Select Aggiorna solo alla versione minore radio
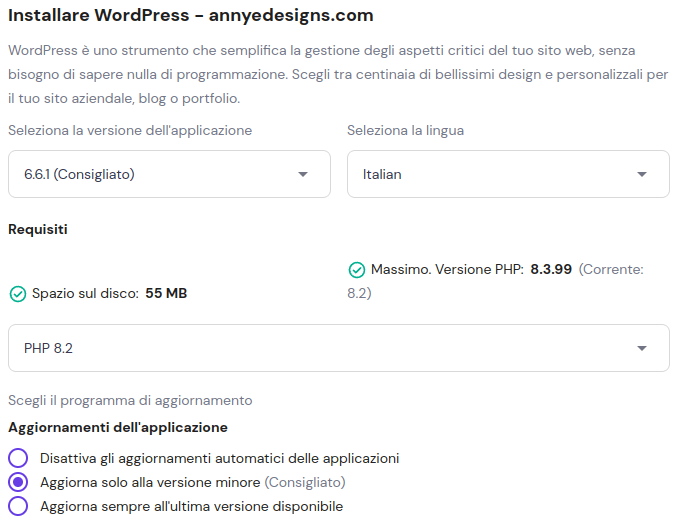The width and height of the screenshot is (679, 525). pyautogui.click(x=18, y=482)
